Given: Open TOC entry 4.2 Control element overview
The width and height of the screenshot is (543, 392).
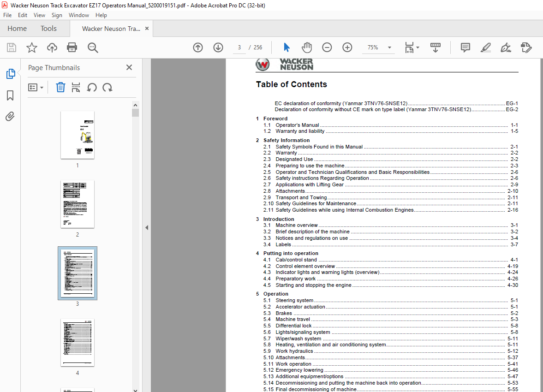Looking at the screenshot, I should tap(390, 266).
